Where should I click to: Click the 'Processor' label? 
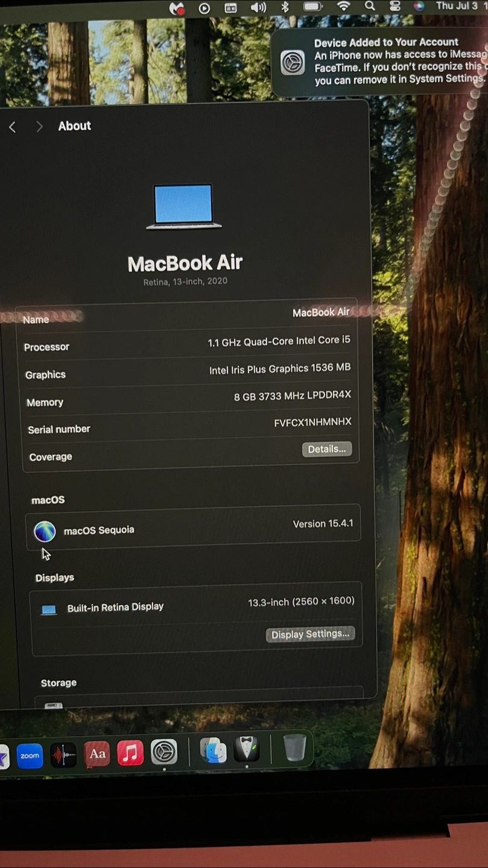[x=46, y=347]
